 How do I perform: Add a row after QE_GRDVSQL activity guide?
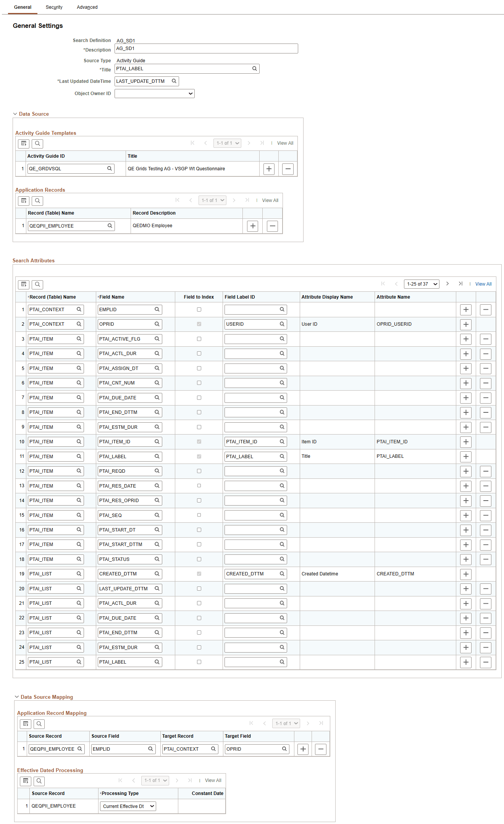pyautogui.click(x=269, y=169)
